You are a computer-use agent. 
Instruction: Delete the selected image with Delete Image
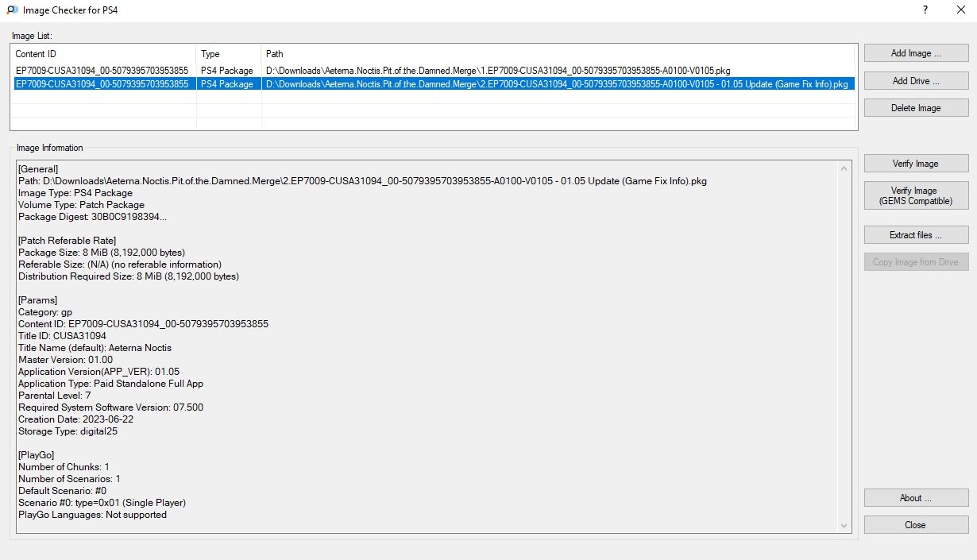[916, 108]
